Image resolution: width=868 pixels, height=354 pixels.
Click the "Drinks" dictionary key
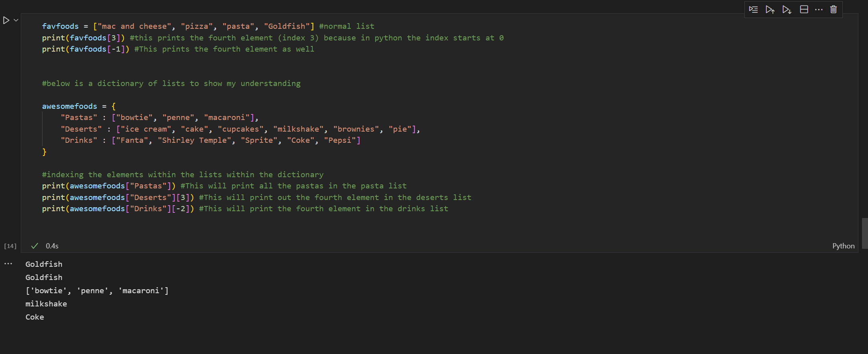(79, 140)
